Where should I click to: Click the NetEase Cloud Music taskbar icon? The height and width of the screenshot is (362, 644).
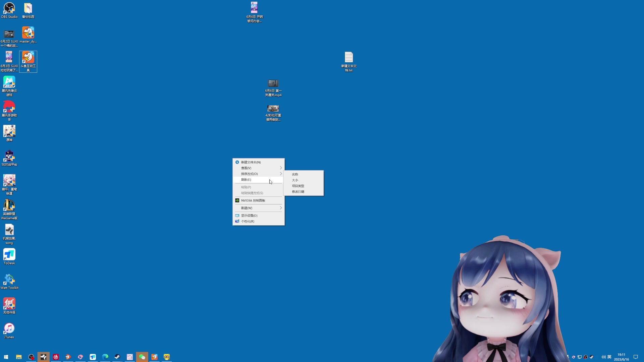[x=56, y=357]
